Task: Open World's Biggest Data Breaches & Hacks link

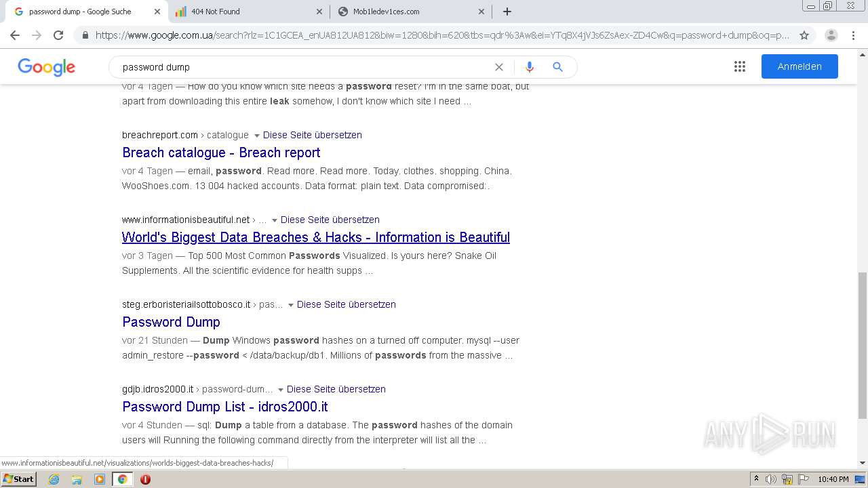Action: (x=316, y=237)
